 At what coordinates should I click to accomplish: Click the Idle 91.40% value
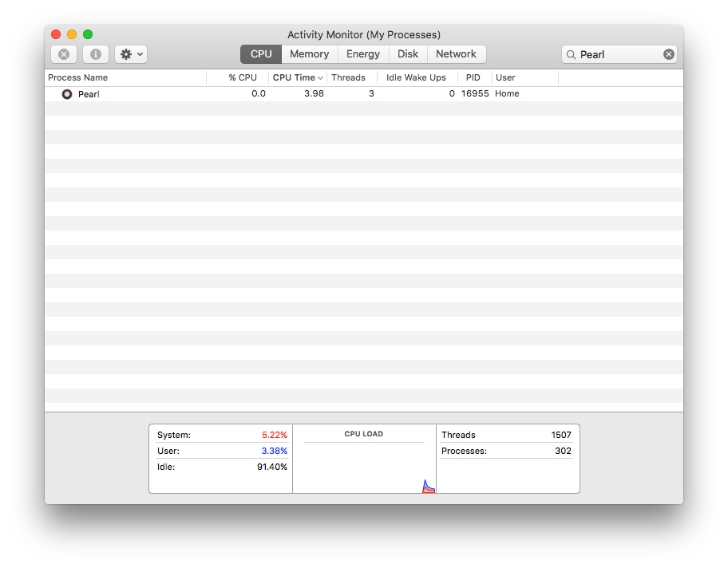(x=272, y=467)
